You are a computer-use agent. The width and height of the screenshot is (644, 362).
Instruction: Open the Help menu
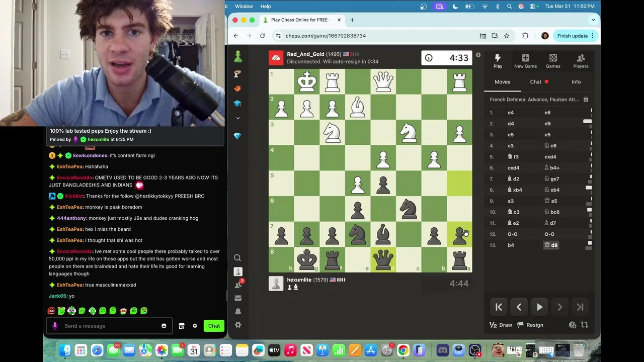[x=266, y=7]
